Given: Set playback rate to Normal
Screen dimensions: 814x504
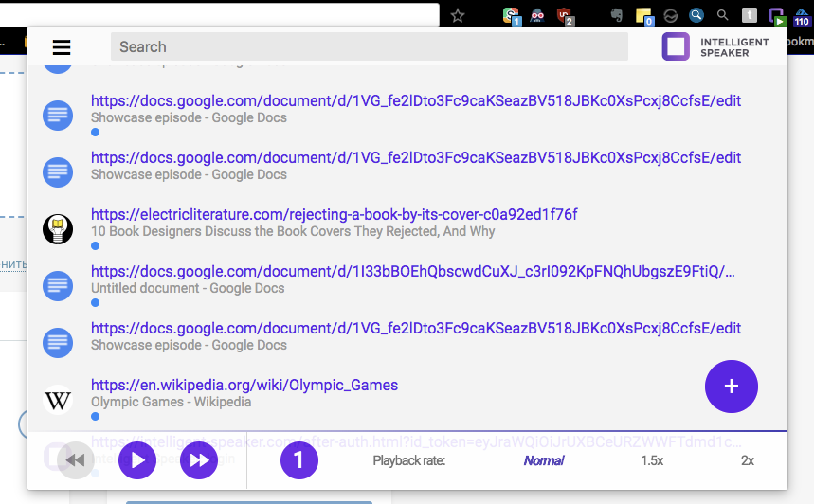Looking at the screenshot, I should pyautogui.click(x=544, y=460).
